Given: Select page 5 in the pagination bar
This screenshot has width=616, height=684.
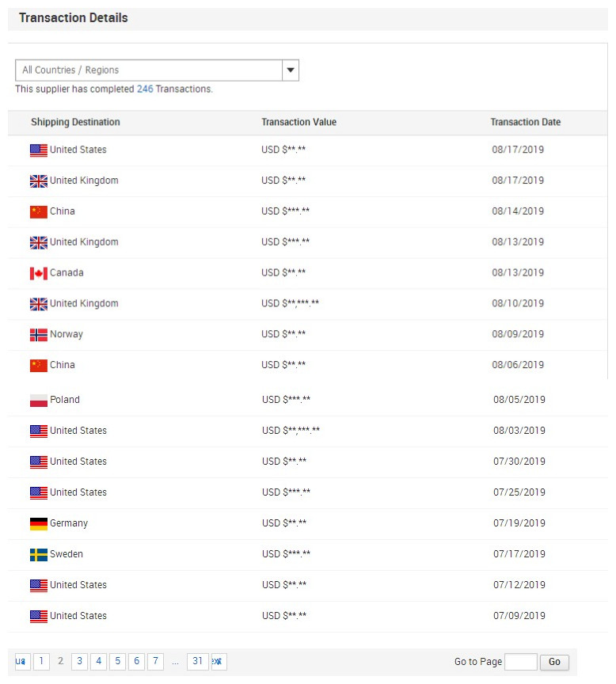Looking at the screenshot, I should click(x=117, y=661).
